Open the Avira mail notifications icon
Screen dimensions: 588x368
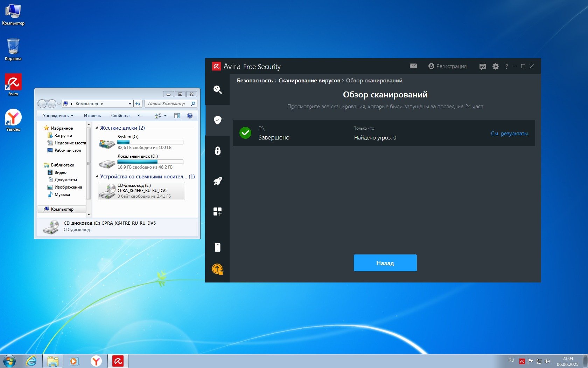[413, 66]
